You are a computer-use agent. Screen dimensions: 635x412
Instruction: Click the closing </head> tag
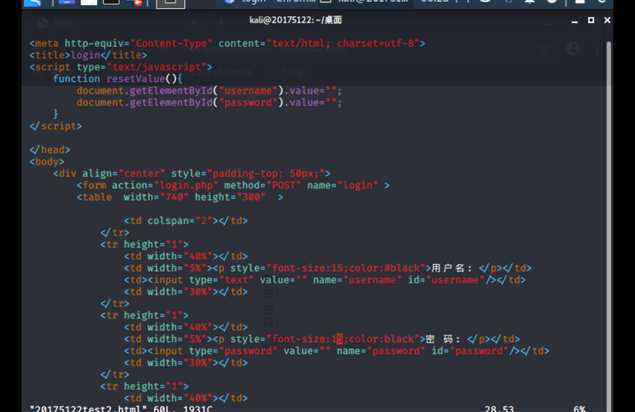pos(50,150)
